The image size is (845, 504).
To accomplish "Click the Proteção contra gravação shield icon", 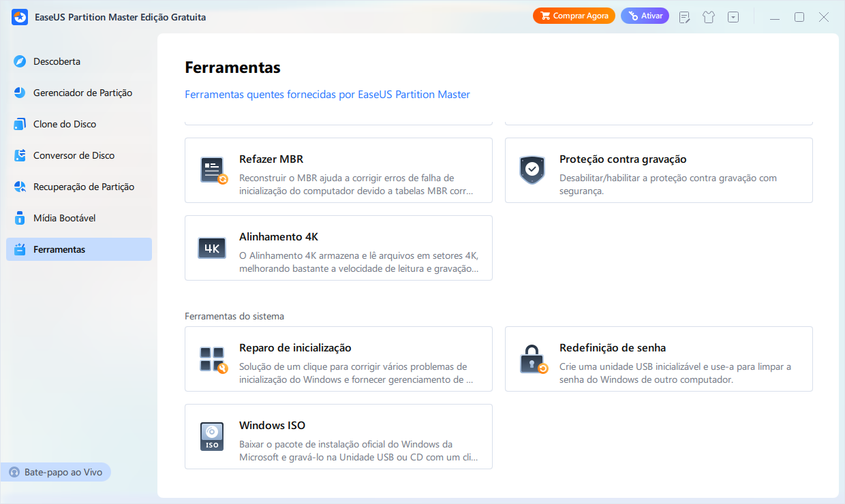I will click(532, 170).
